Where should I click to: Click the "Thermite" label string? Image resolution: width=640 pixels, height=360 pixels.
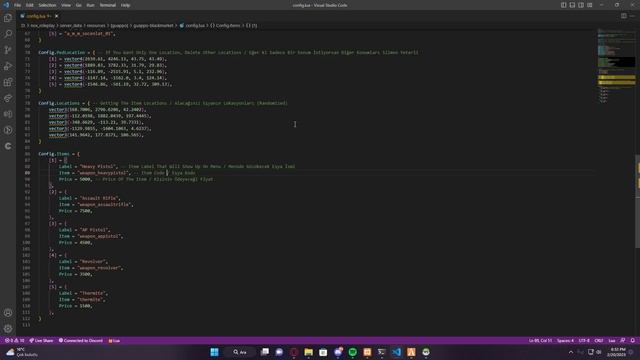[x=94, y=293]
